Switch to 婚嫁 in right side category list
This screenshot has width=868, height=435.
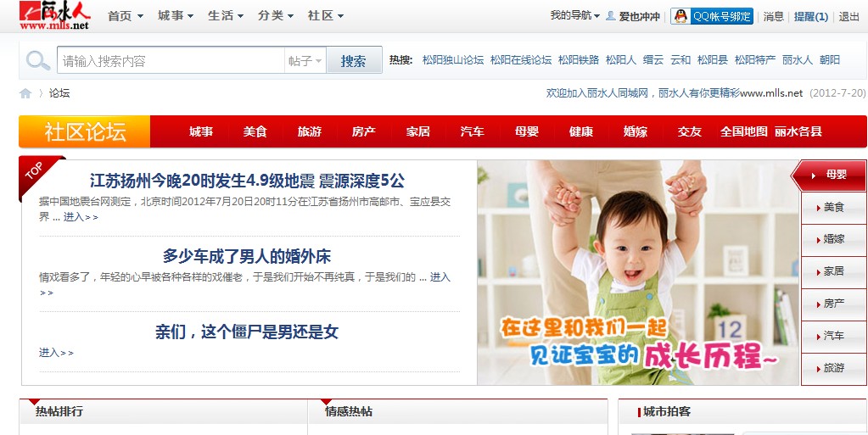coord(833,240)
